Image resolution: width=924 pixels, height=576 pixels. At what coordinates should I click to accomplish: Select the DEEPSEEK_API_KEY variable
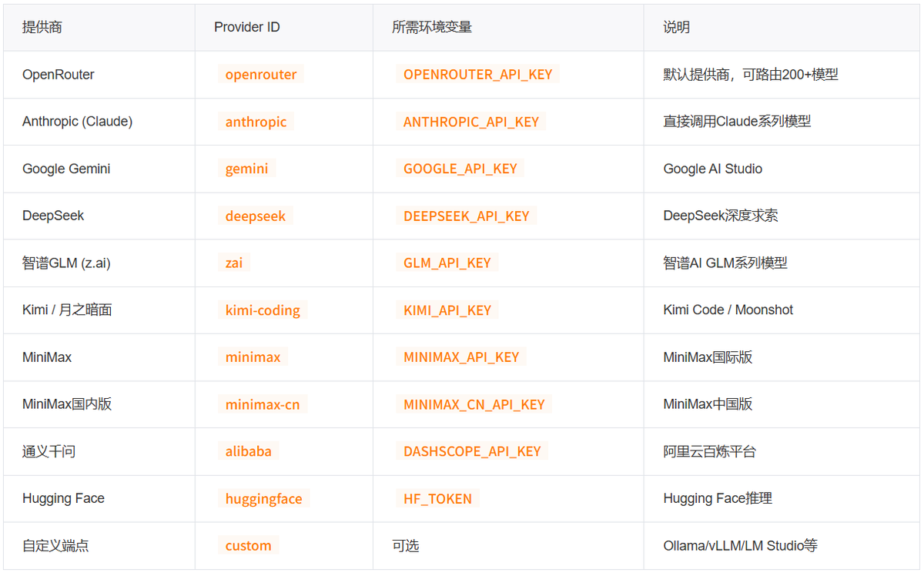click(467, 216)
